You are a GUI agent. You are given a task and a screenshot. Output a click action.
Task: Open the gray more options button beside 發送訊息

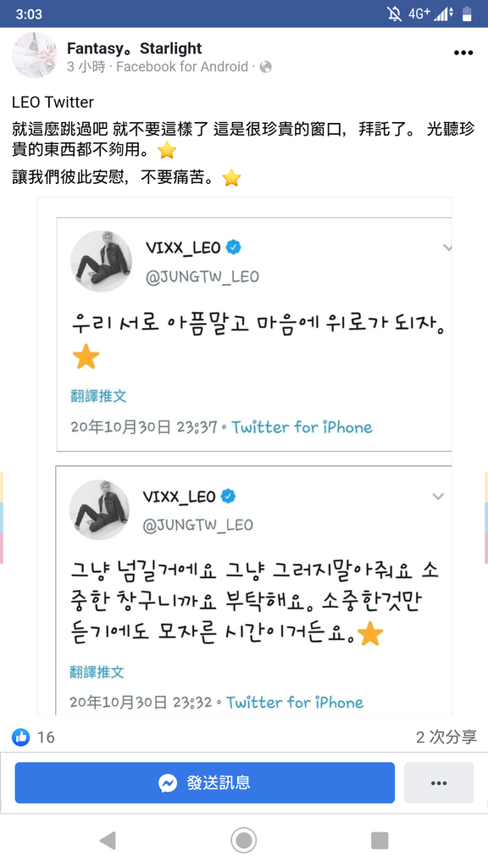click(x=439, y=782)
